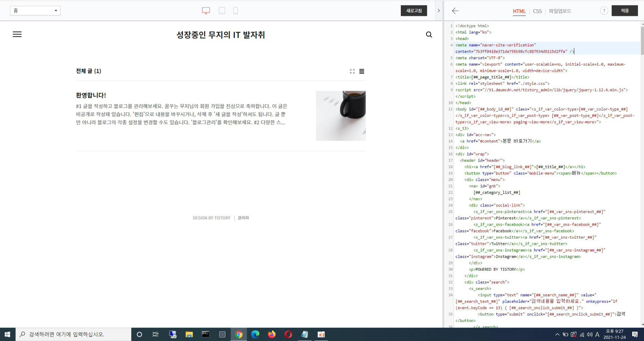Open File Explorer from the taskbar
Screen dimensions: 644x341
pyautogui.click(x=189, y=334)
